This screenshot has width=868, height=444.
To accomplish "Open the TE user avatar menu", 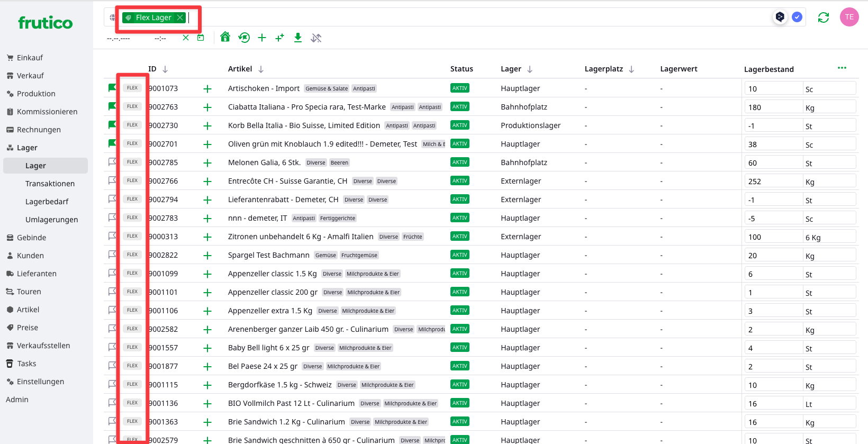I will point(849,17).
